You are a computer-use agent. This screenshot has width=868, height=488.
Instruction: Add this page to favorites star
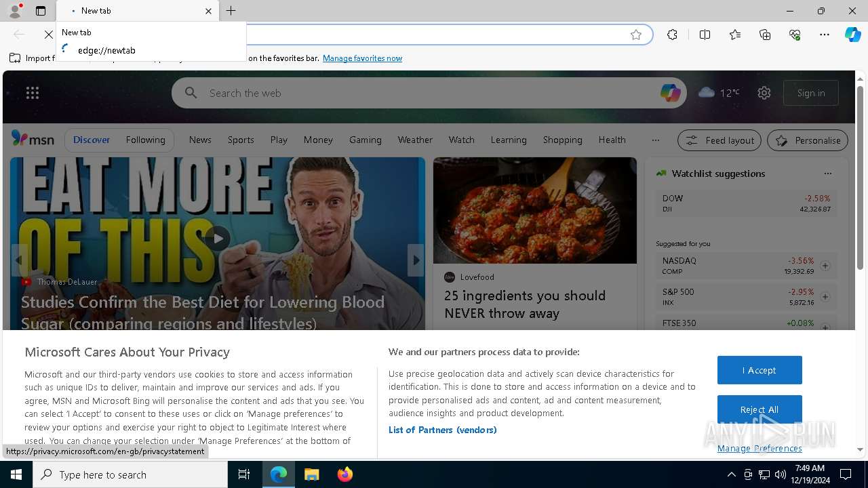tap(636, 35)
